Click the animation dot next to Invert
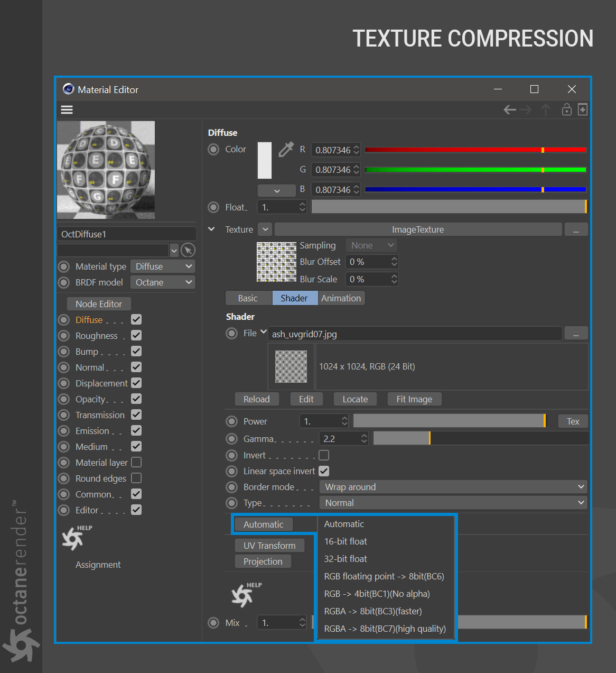Screen dimensions: 616x673 pyautogui.click(x=231, y=455)
